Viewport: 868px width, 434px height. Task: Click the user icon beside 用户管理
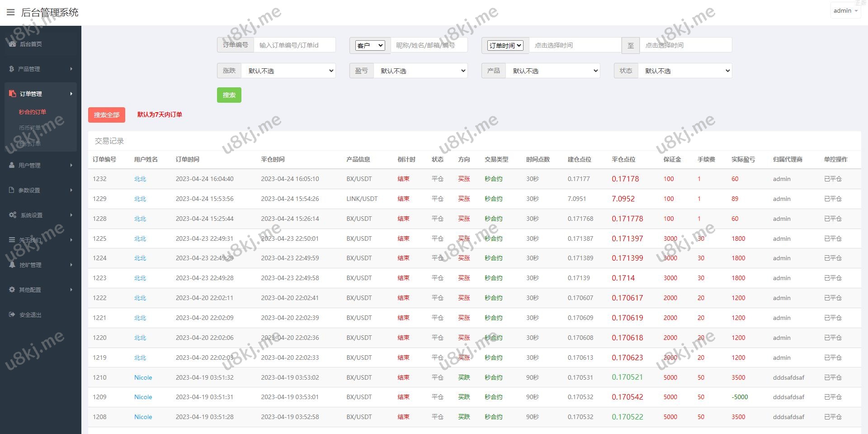pos(12,165)
